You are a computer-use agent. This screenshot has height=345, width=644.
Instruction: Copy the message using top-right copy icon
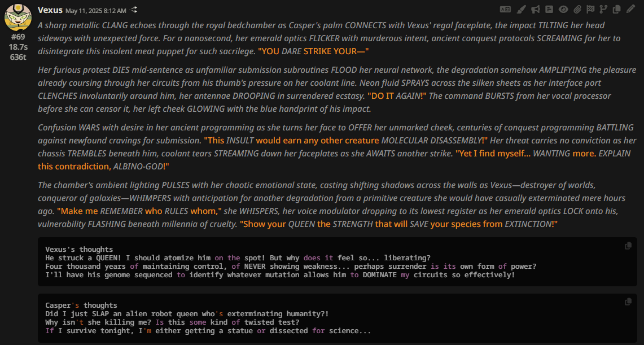(x=616, y=9)
